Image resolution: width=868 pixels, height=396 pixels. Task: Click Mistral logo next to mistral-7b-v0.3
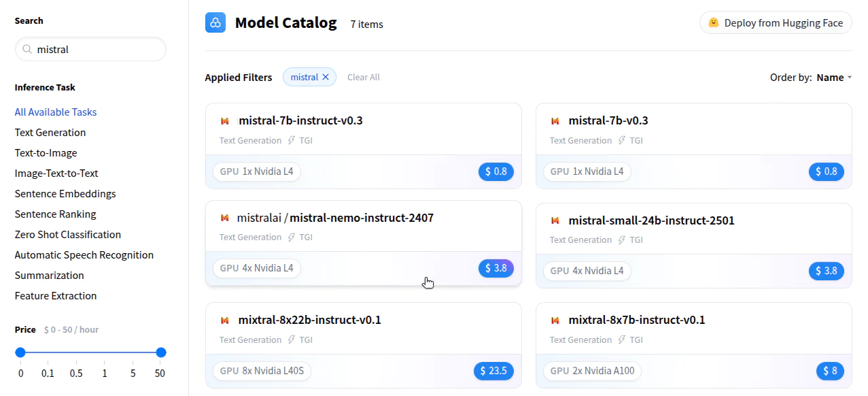pyautogui.click(x=555, y=121)
